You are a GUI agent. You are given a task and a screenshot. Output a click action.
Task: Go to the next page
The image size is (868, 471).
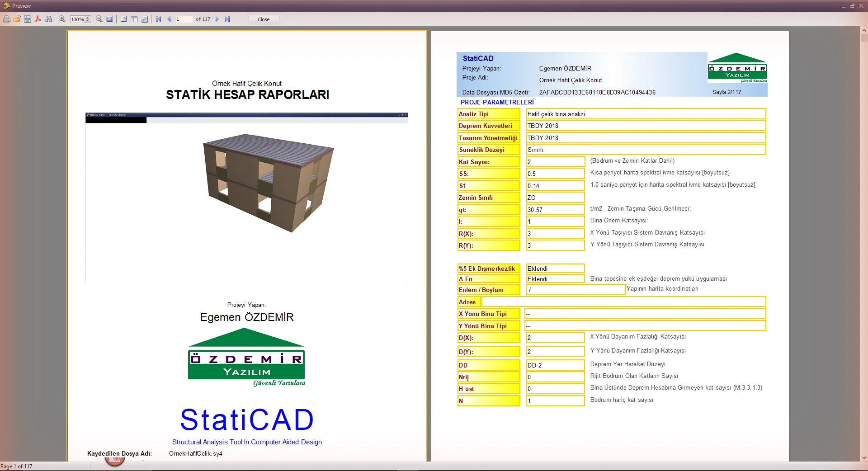[x=217, y=19]
